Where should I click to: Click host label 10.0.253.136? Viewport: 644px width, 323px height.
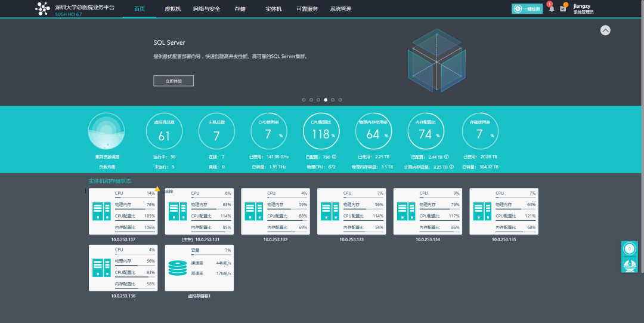[x=123, y=296]
